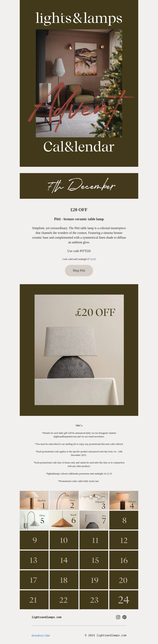Select the day 12 calendar tile
Viewport: 158px width, 644px height.
(124, 540)
